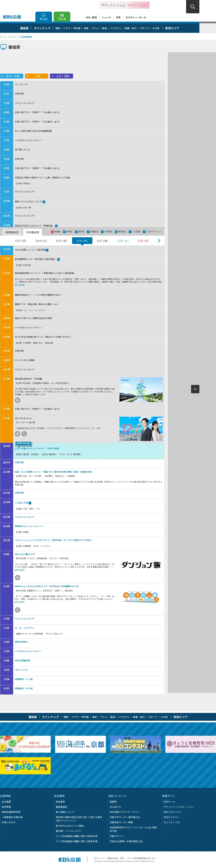Click アニメ genre in the top navigation

tap(95, 28)
